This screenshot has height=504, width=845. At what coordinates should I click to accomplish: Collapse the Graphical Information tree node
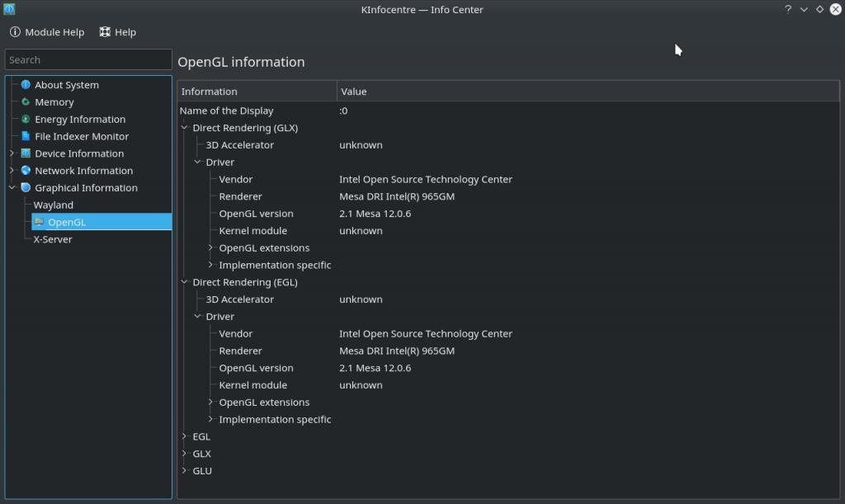point(12,188)
